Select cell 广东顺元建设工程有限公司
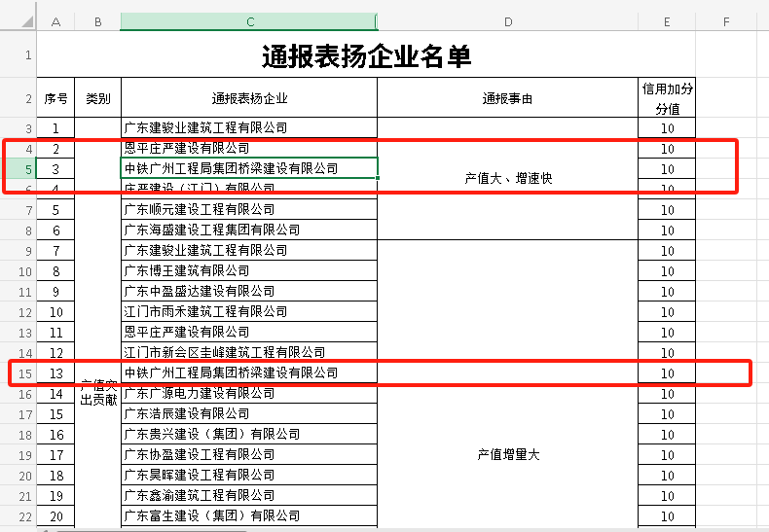The height and width of the screenshot is (532, 769). click(x=249, y=210)
